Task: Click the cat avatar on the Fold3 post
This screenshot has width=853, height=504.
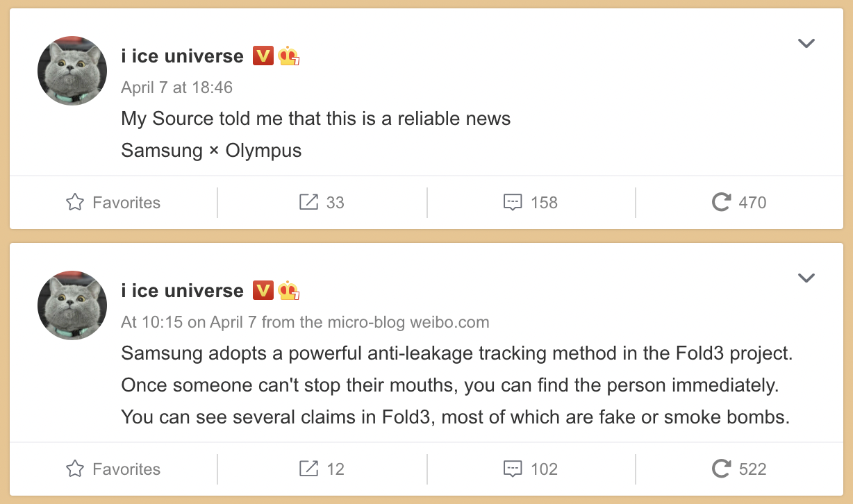Action: click(x=72, y=305)
